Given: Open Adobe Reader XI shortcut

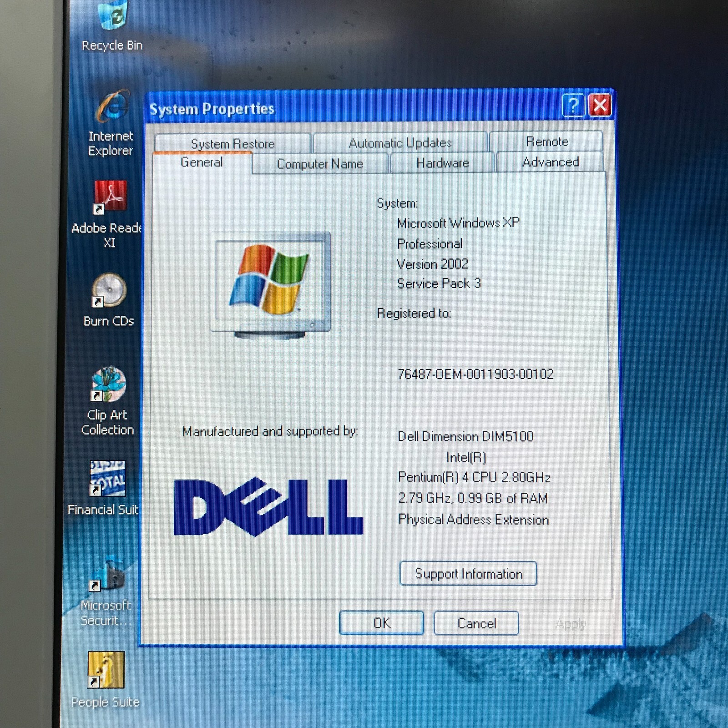Looking at the screenshot, I should (108, 214).
